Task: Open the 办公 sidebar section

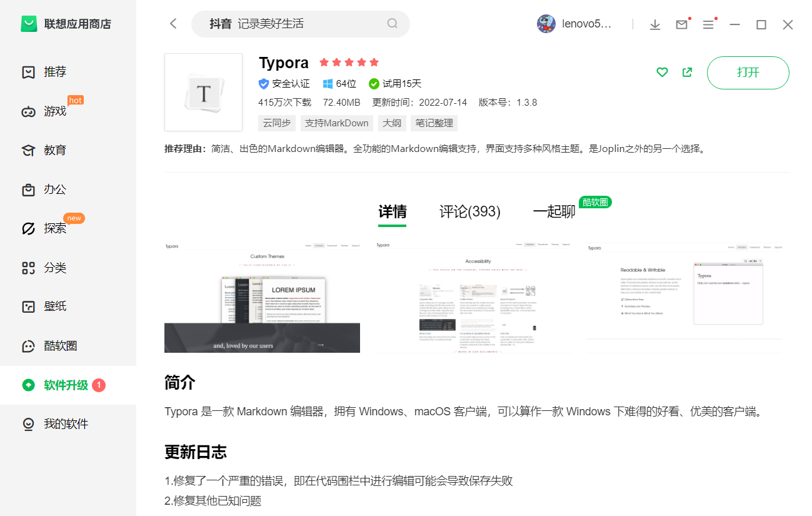Action: click(x=68, y=190)
